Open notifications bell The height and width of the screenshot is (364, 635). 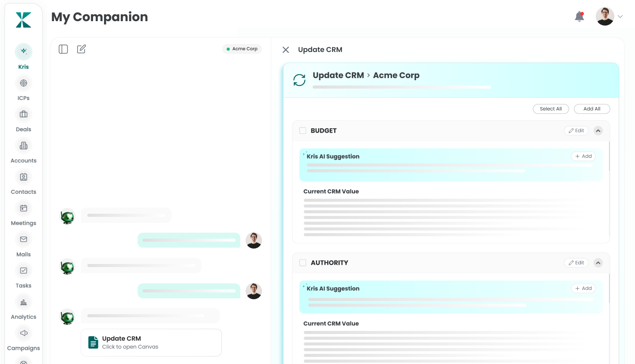click(579, 17)
